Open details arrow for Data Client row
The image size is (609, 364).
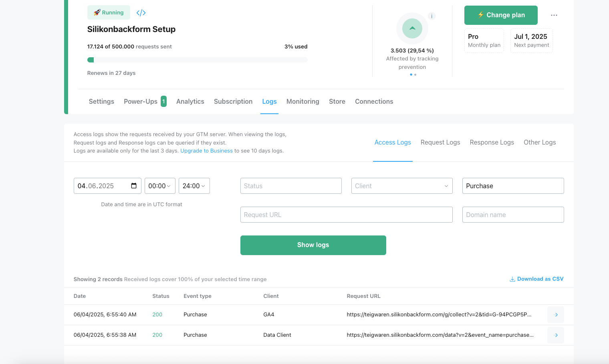tap(556, 335)
